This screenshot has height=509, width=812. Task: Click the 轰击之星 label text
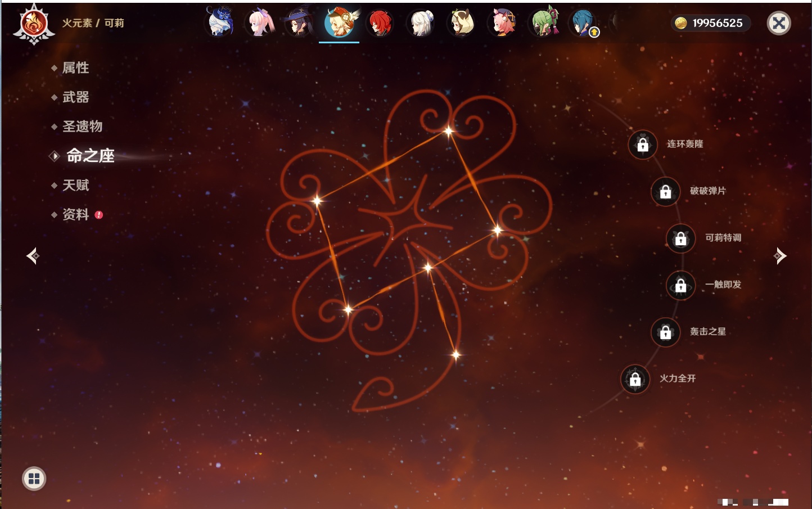click(x=708, y=331)
